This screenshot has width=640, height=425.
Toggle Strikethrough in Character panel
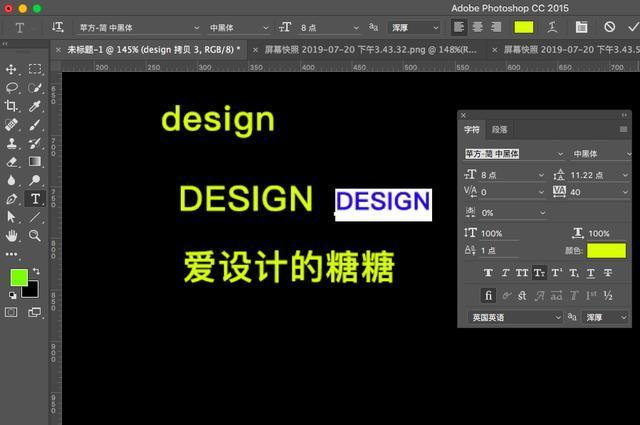pyautogui.click(x=608, y=273)
